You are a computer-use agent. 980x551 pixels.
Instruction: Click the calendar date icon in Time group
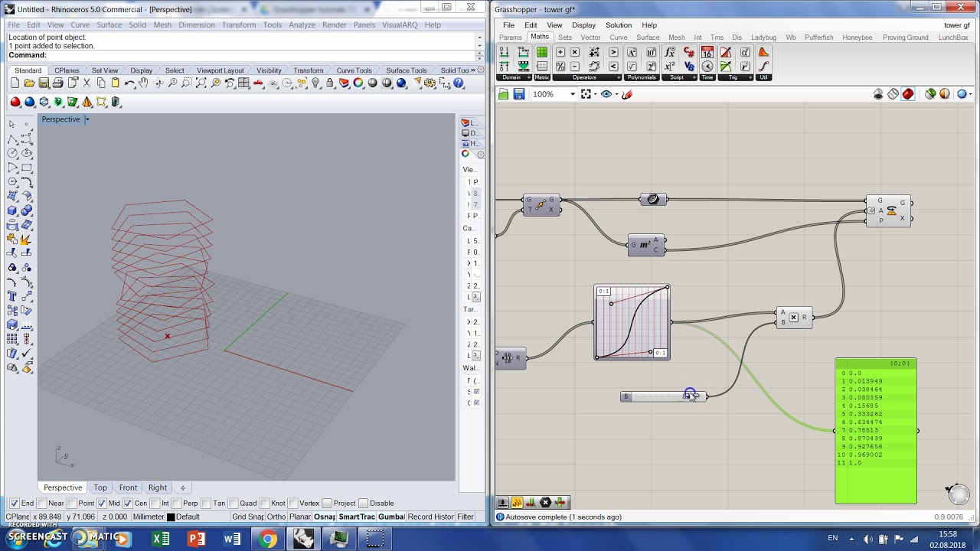(x=707, y=52)
